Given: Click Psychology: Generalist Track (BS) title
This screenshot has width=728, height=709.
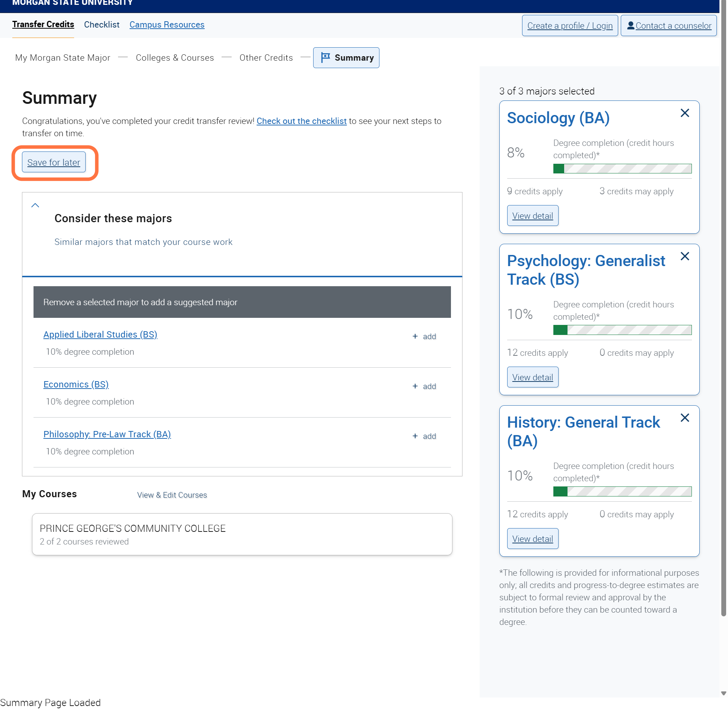Looking at the screenshot, I should click(x=586, y=270).
